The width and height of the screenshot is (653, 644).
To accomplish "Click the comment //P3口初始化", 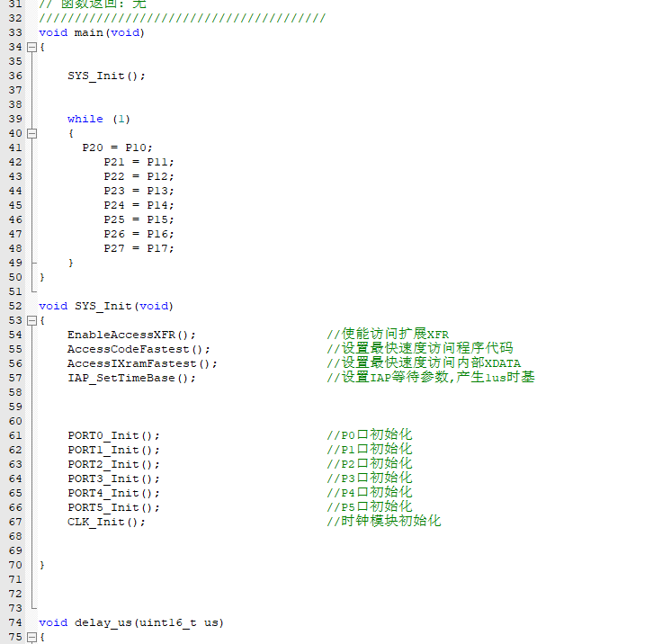I will [370, 479].
